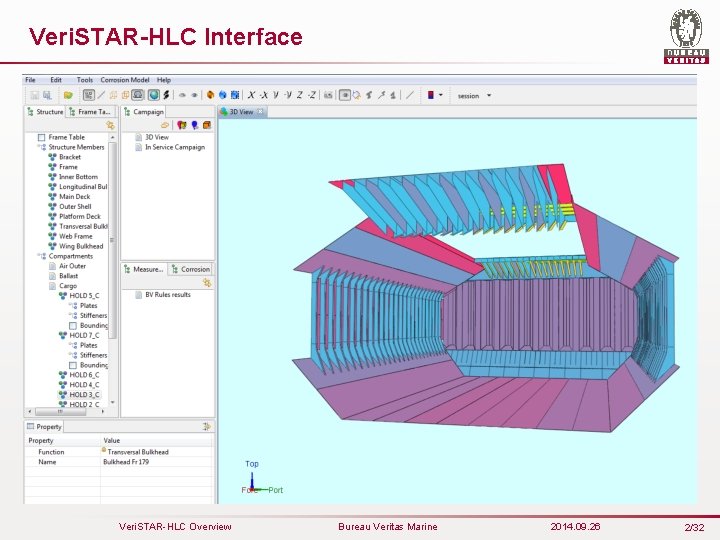Click the Property panel toolbar icon

pos(207,427)
